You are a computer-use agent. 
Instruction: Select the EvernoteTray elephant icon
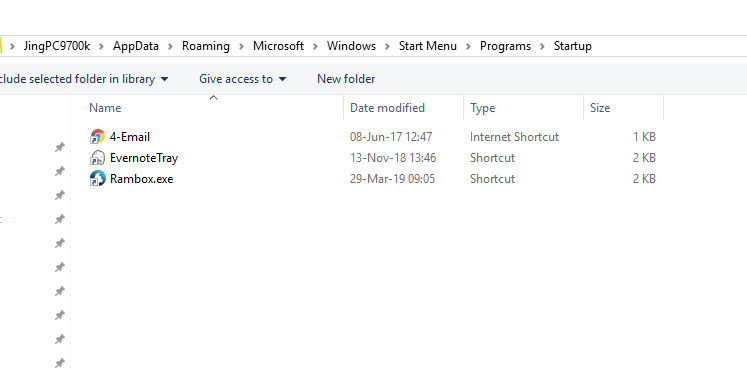97,158
